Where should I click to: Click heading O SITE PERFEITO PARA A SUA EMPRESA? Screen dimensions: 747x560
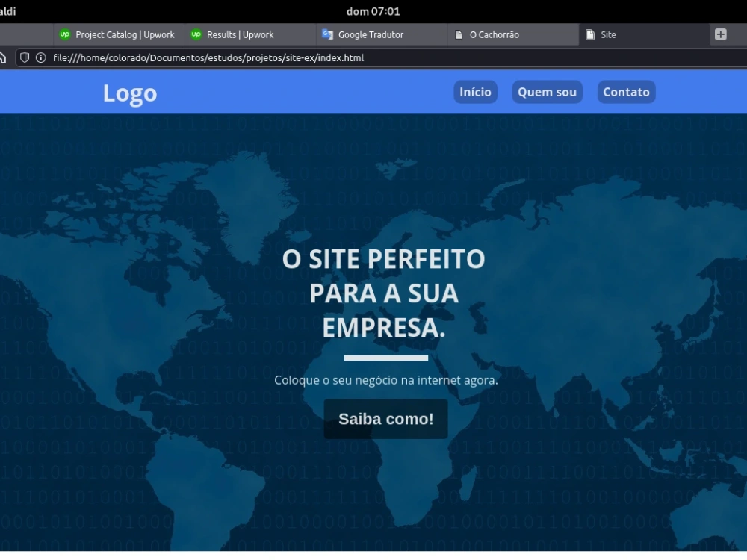[x=383, y=293]
